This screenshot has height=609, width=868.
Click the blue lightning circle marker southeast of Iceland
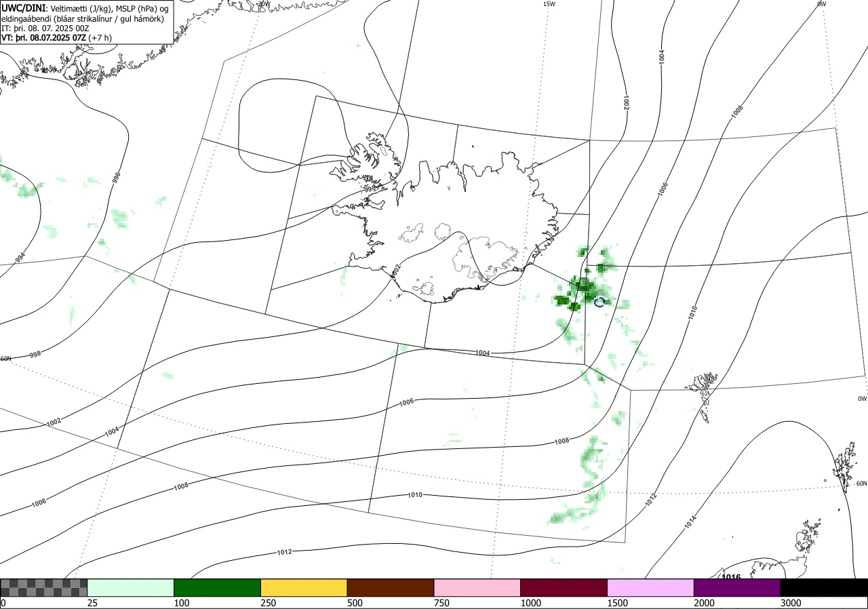(x=599, y=302)
